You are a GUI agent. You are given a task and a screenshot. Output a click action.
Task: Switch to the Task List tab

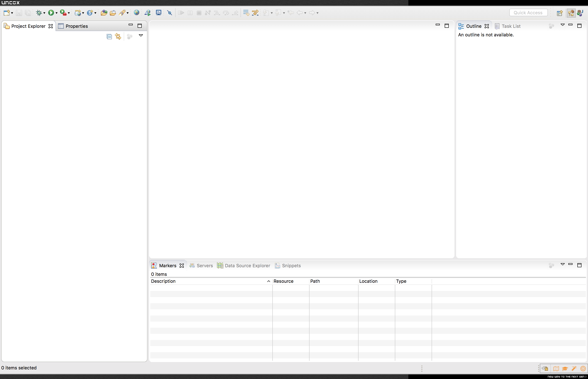[x=508, y=26]
